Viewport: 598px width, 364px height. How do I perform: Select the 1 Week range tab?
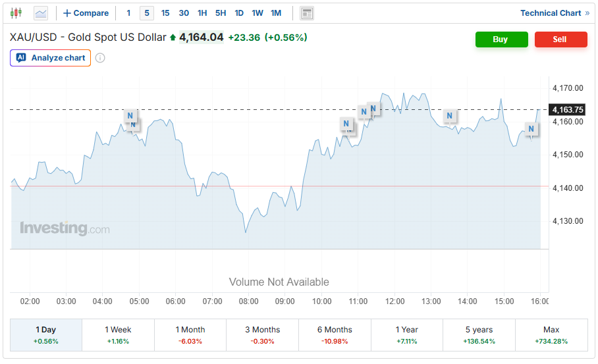coord(119,335)
